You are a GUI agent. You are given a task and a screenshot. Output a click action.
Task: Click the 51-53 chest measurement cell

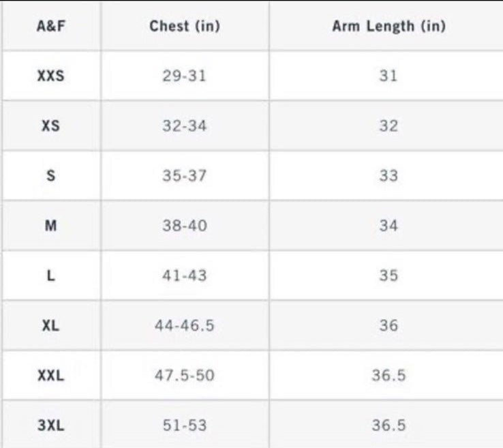point(185,425)
